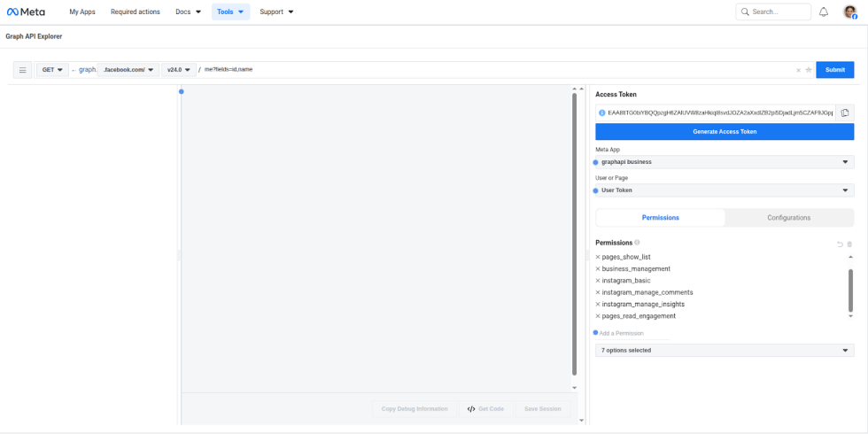Click the top Search field

point(773,12)
